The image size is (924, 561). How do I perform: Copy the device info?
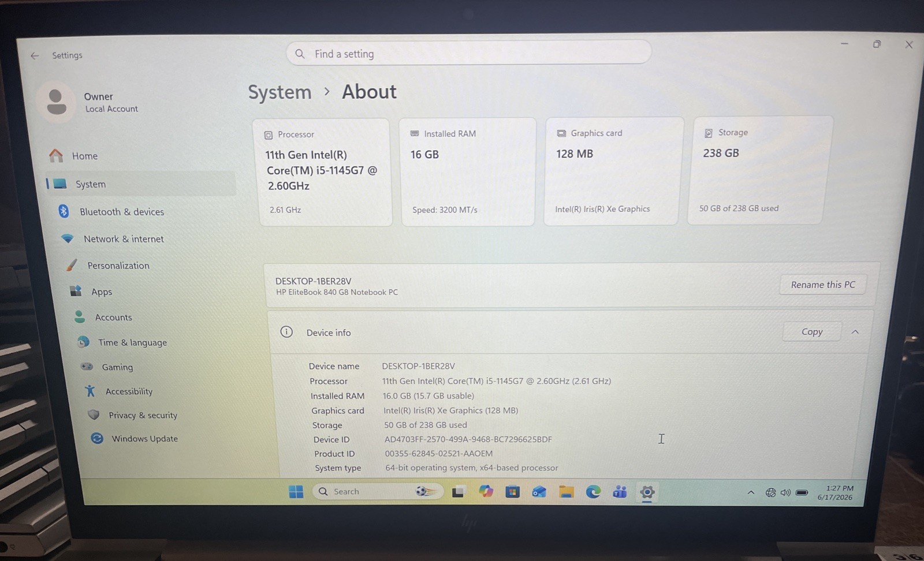812,332
